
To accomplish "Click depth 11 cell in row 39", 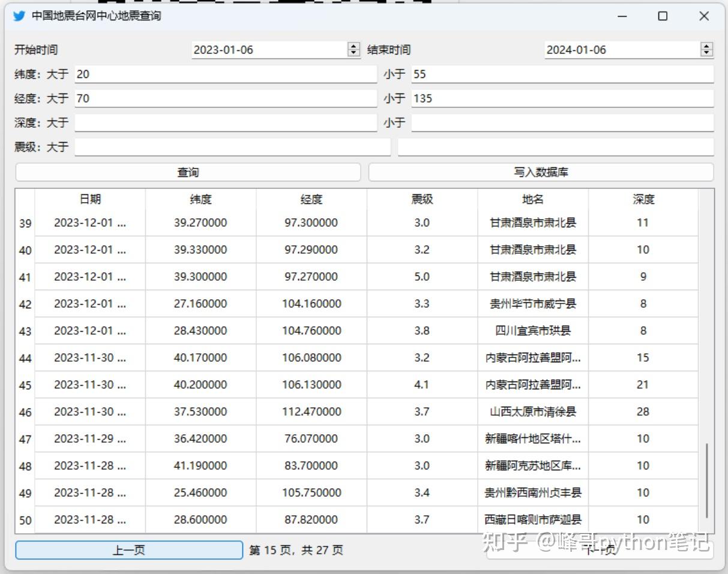I will pyautogui.click(x=643, y=223).
